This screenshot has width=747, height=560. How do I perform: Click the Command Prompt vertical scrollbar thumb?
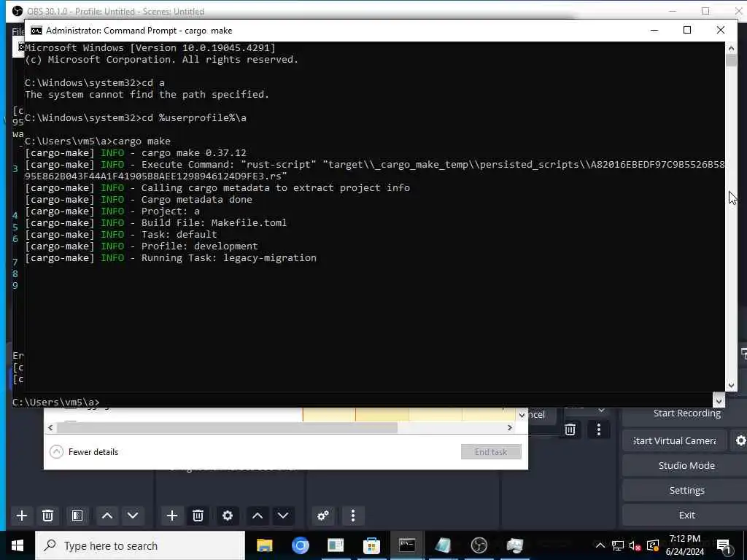click(731, 61)
